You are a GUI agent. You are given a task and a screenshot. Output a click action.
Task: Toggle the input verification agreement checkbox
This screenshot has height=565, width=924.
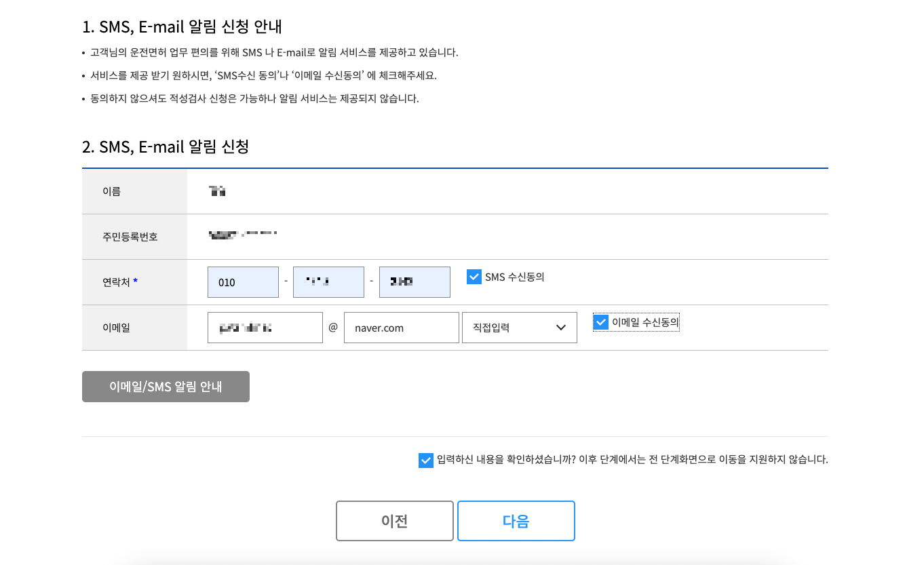pyautogui.click(x=426, y=460)
